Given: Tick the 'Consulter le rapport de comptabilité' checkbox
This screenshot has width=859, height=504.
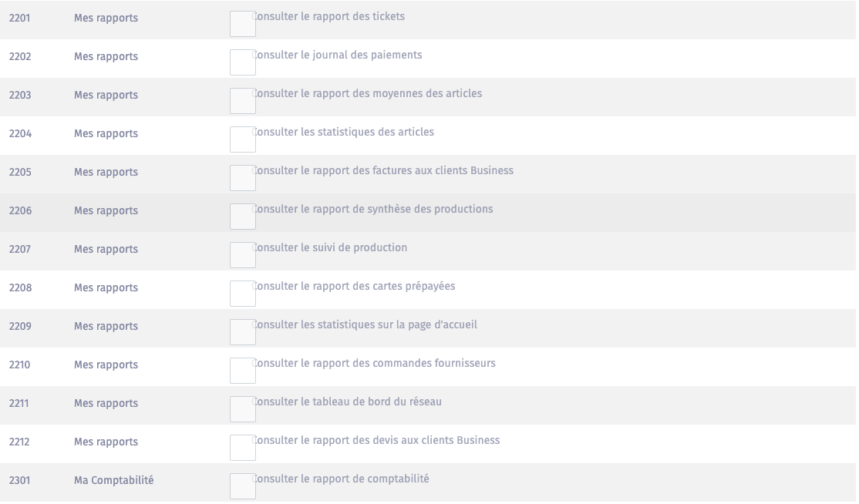Looking at the screenshot, I should point(243,486).
